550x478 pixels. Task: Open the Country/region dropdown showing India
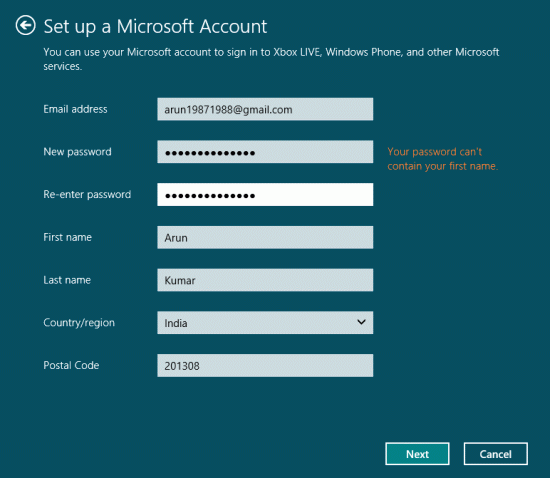tap(265, 323)
